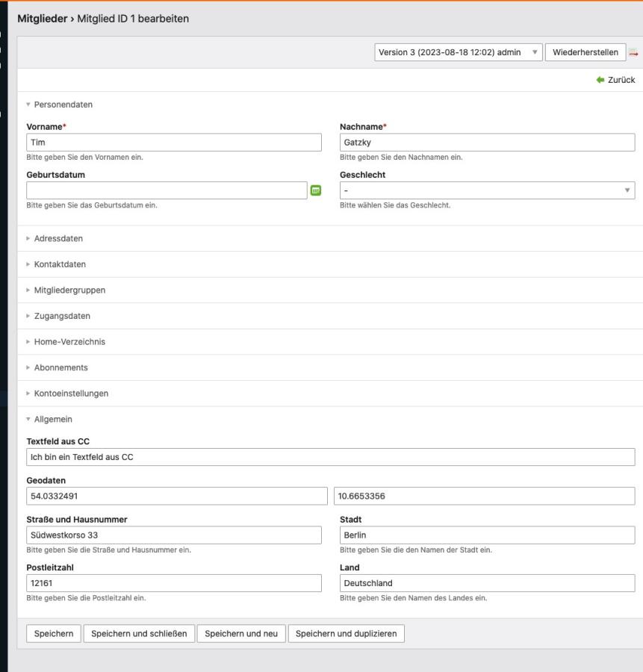Expand the Zugangsdaten section
The height and width of the screenshot is (672, 643).
pyautogui.click(x=62, y=317)
